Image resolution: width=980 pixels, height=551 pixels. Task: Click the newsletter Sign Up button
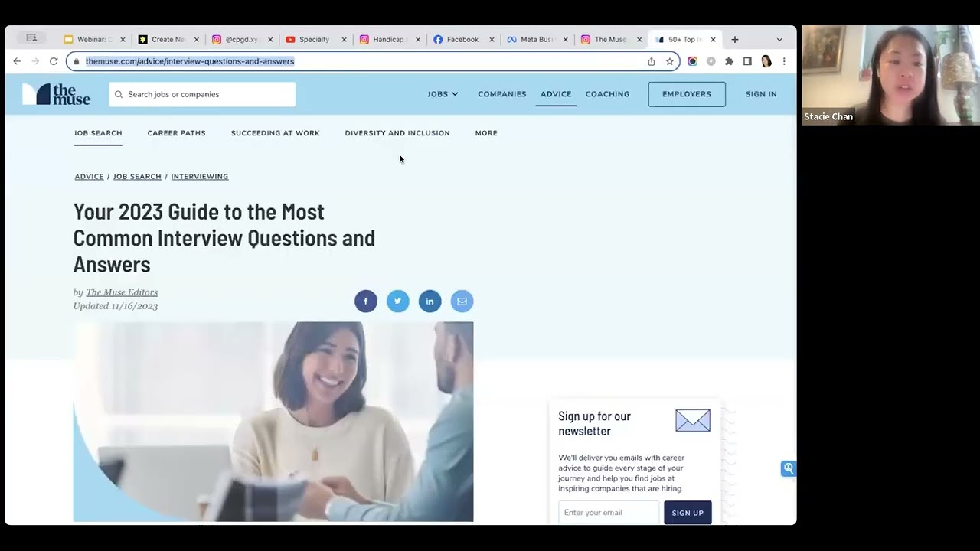(688, 513)
